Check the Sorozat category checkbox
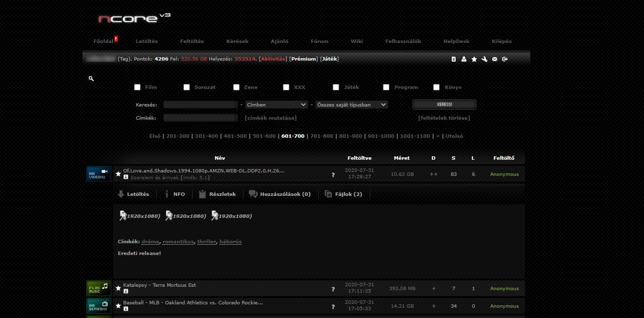Screen dimensions: 644x318 (186, 87)
